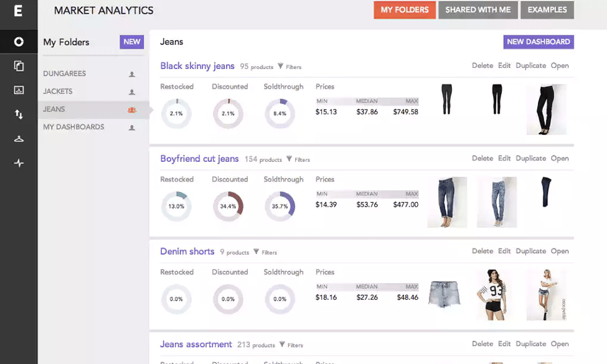Open the pulse activity sidebar icon
The image size is (607, 364).
19,163
